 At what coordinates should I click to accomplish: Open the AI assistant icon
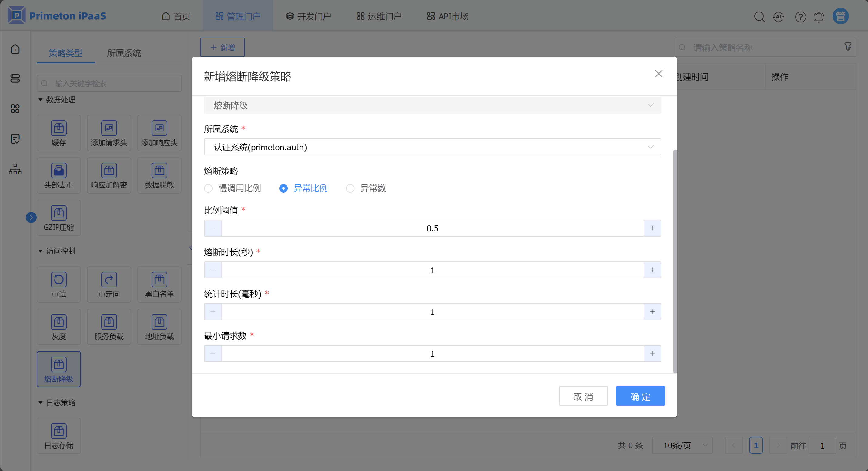pos(778,16)
